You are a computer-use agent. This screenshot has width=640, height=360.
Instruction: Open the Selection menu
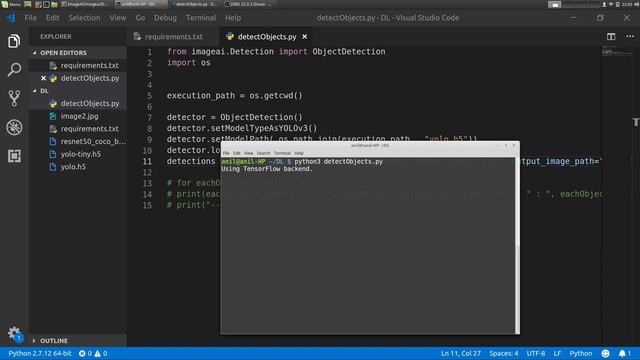[84, 18]
